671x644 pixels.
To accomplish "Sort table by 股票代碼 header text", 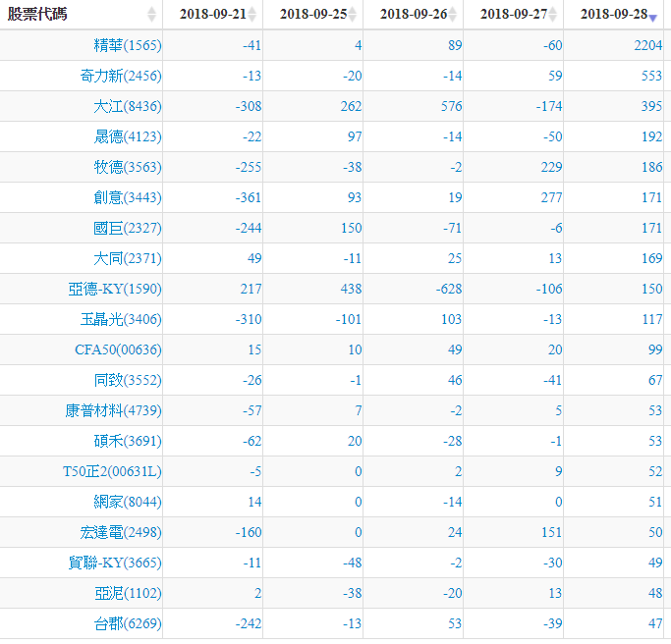I will click(37, 15).
